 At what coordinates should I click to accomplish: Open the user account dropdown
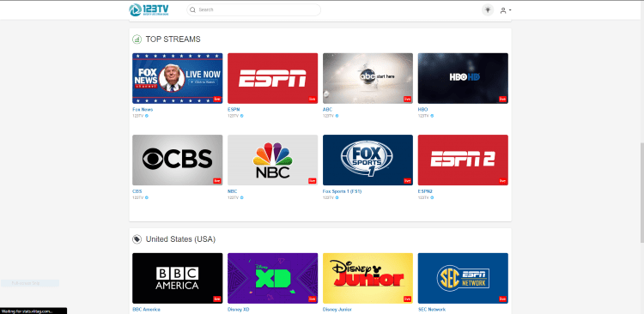[x=505, y=10]
